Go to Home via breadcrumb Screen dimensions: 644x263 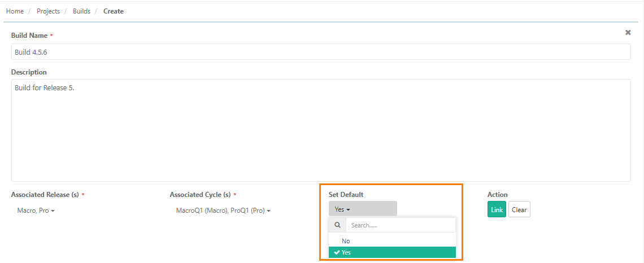[x=15, y=11]
